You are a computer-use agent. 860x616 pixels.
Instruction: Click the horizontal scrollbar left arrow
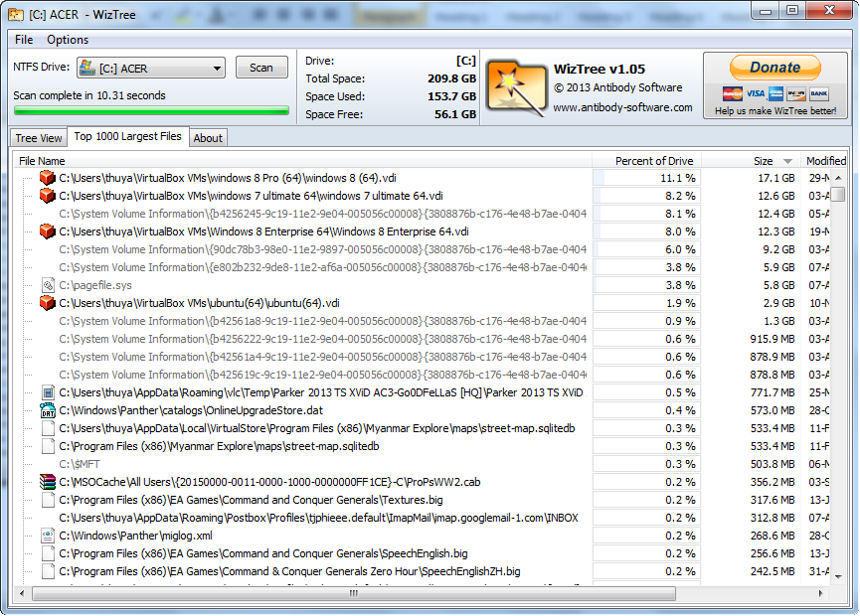pyautogui.click(x=22, y=593)
